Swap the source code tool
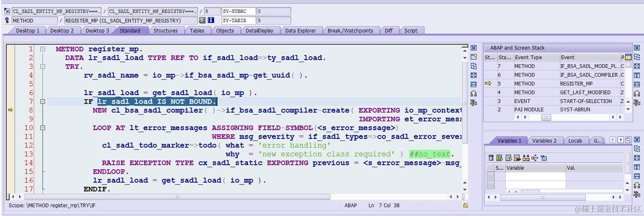644x216 pixels. (474, 66)
